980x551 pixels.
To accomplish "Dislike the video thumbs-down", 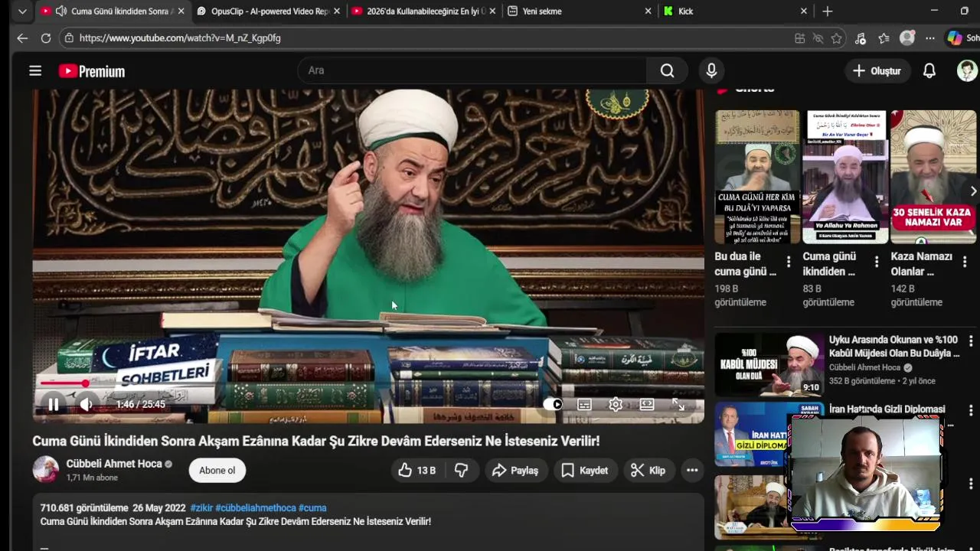I will (x=462, y=471).
